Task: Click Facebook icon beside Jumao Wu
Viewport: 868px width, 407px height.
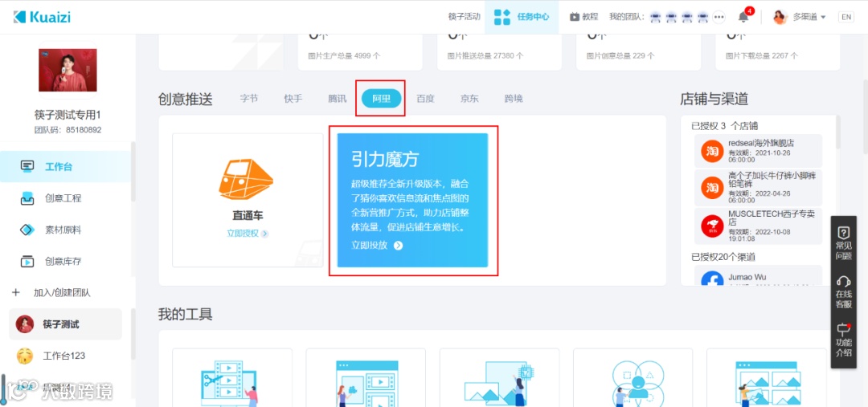Action: tap(712, 279)
